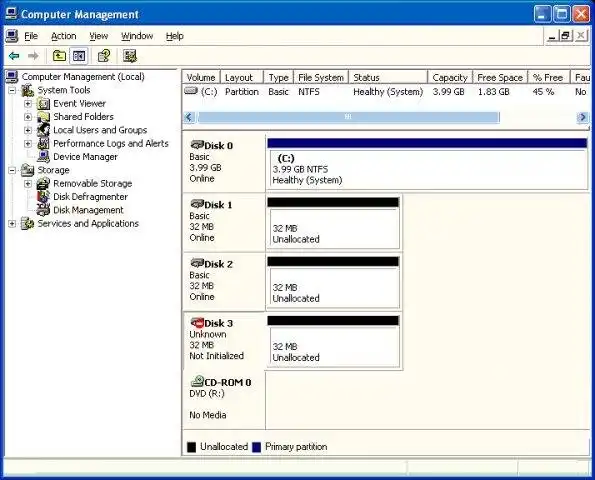Screen dimensions: 595x480
Task: Click the Removable Storage icon
Action: coord(44,184)
